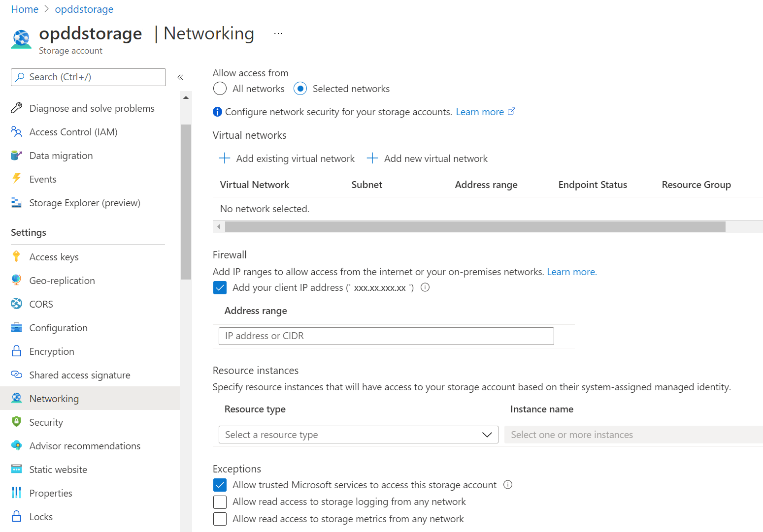Open the more options ellipsis next to Networking
The image size is (763, 532).
pos(278,33)
